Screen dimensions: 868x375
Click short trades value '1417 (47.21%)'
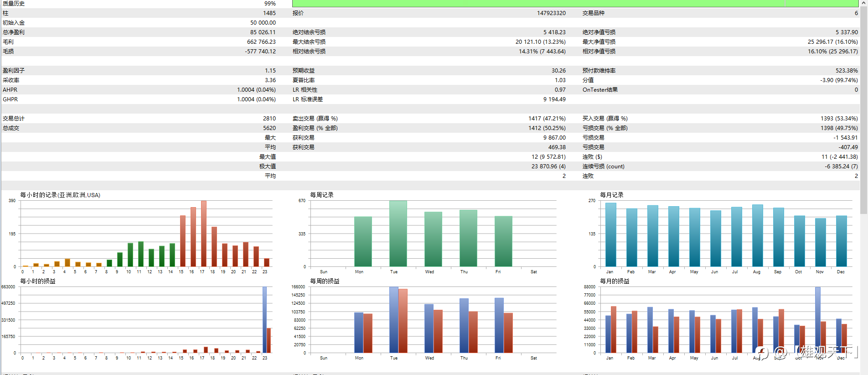[547, 118]
